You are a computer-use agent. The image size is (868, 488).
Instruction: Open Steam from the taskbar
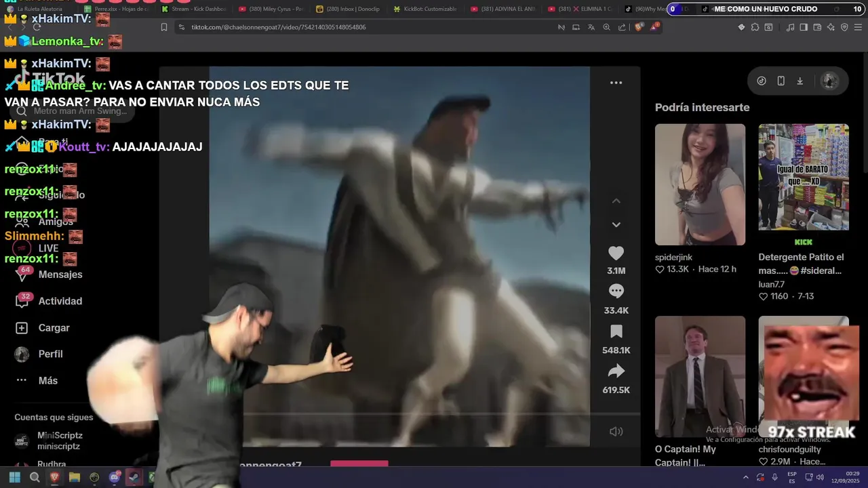point(134,477)
